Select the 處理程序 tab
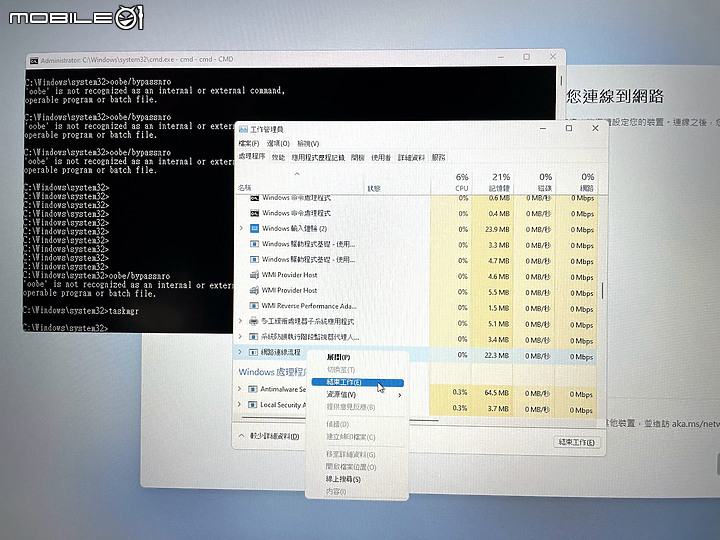 [252, 157]
